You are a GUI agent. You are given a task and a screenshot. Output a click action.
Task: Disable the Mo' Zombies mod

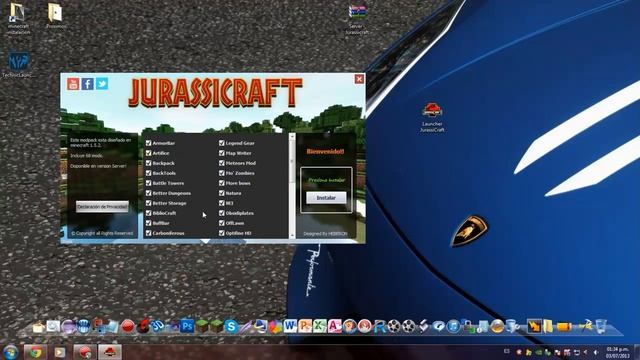pos(222,173)
